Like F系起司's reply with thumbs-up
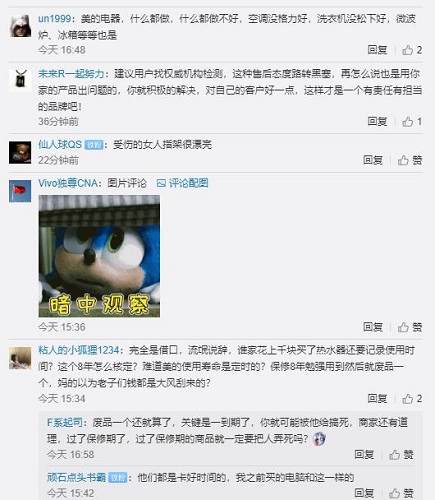 401,454
